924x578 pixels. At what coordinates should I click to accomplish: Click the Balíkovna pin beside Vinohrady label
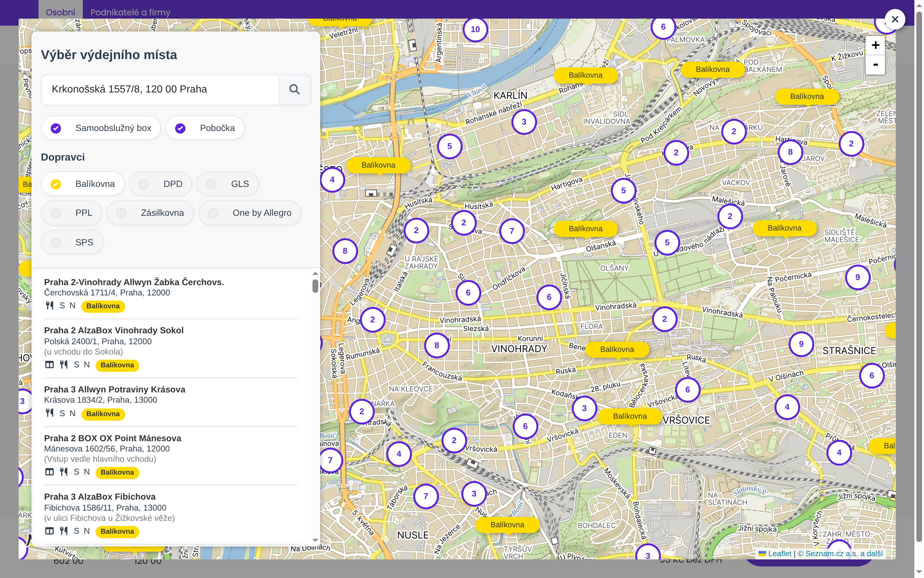coord(617,349)
